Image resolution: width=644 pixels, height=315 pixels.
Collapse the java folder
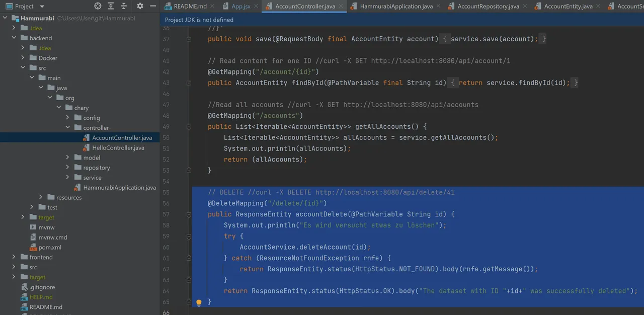tap(41, 88)
